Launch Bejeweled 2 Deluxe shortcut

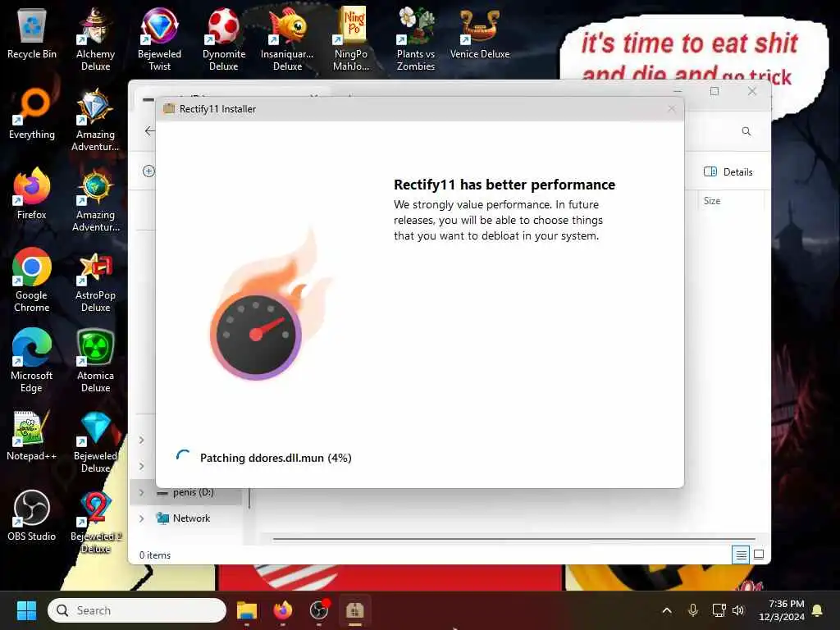95,523
